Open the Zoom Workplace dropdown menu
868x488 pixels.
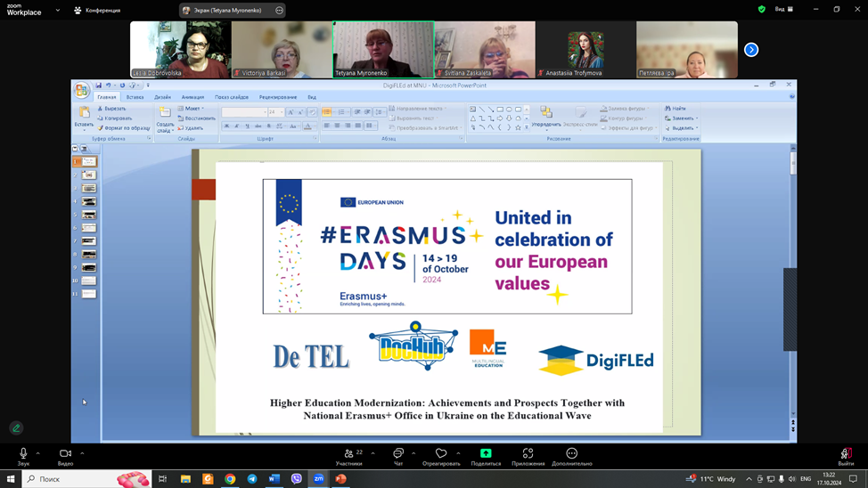pyautogui.click(x=58, y=10)
